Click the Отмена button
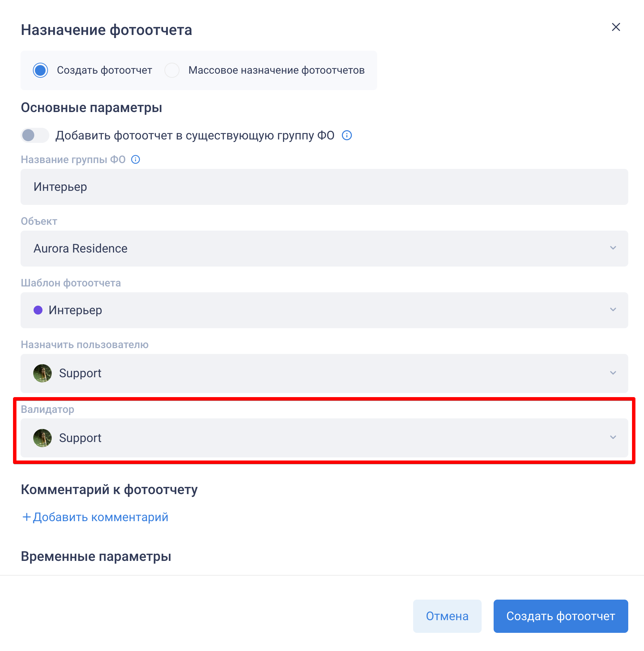The image size is (644, 651). [x=447, y=616]
